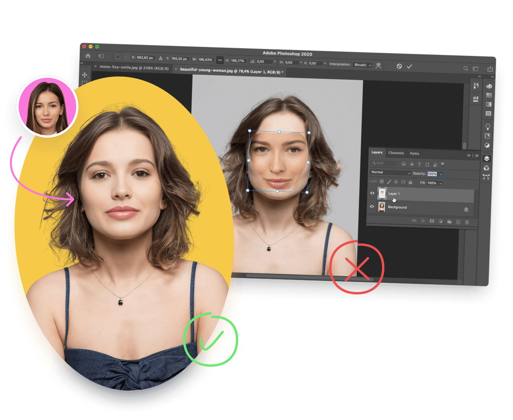
Task: Hide Layer 1 using its eye icon
Action: click(372, 193)
